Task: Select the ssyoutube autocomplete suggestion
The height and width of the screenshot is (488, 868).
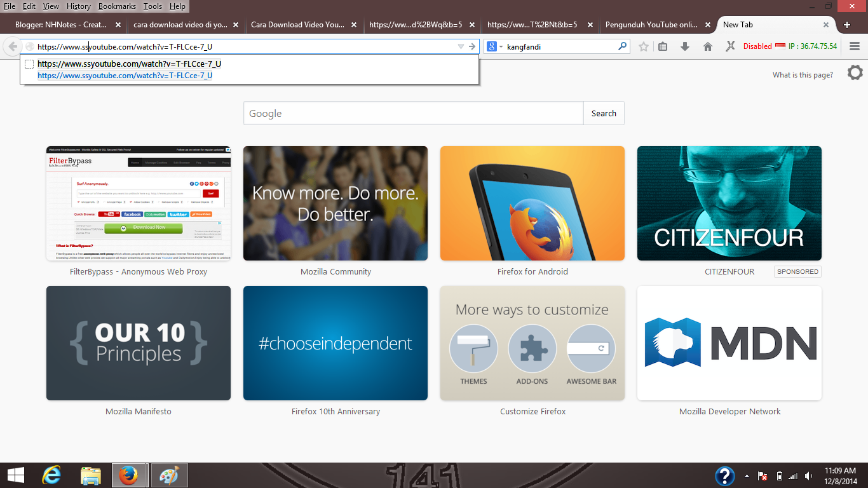Action: click(250, 69)
